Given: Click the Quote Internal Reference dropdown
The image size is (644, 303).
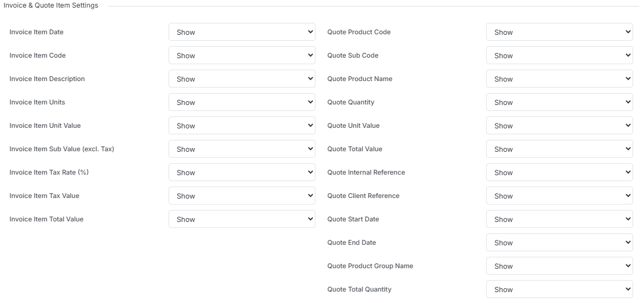Looking at the screenshot, I should click(x=560, y=172).
